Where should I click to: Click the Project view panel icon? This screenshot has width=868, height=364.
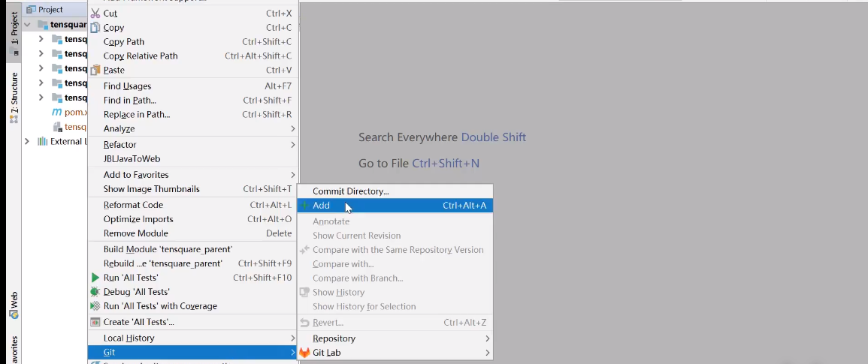click(x=31, y=10)
